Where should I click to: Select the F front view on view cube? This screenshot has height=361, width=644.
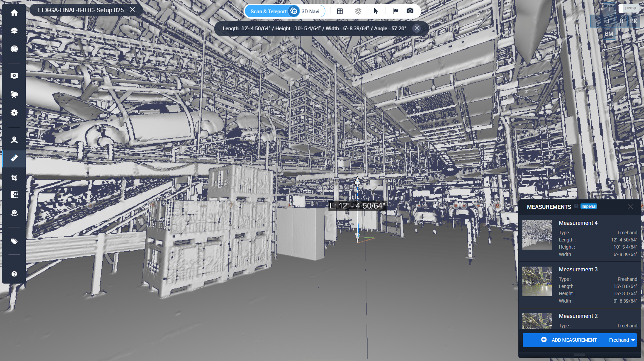click(609, 21)
